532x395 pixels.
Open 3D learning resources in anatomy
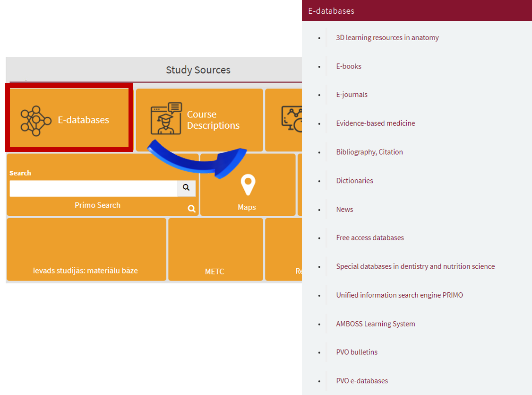point(387,38)
